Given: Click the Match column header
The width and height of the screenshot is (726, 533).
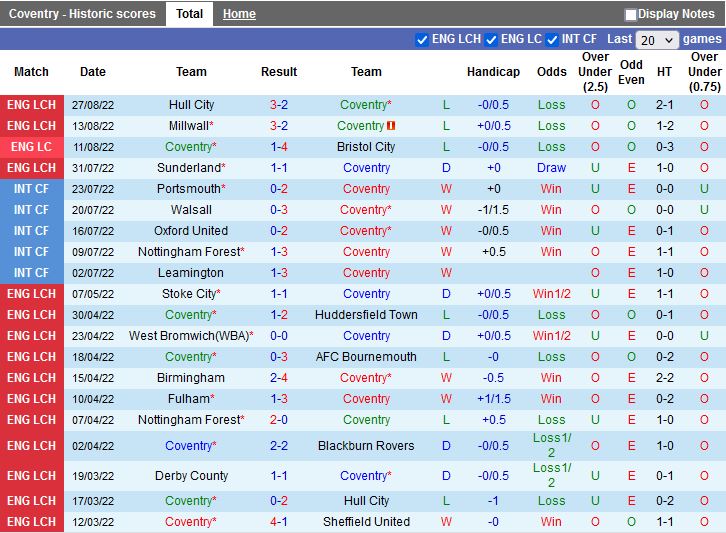Looking at the screenshot, I should click(31, 72).
